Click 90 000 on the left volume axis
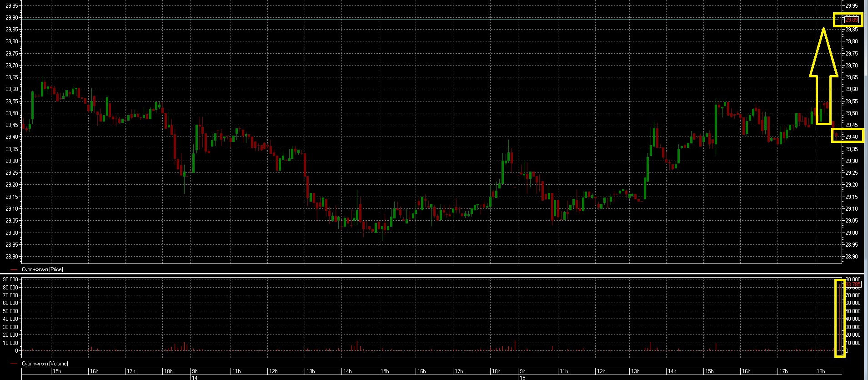 11,279
